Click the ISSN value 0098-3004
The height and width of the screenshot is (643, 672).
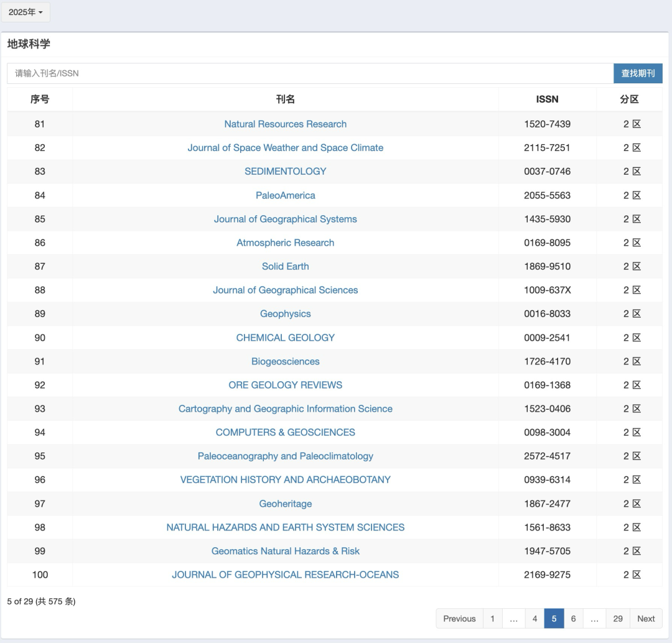548,432
